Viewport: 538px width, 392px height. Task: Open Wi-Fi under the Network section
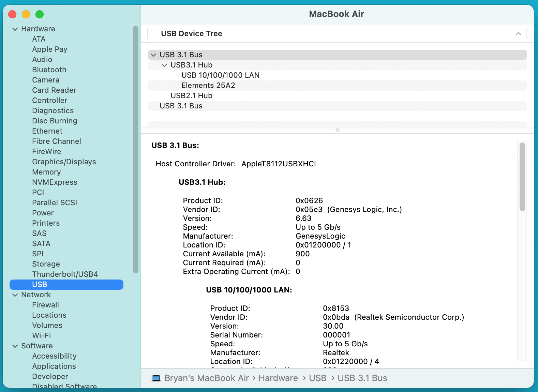[x=41, y=336]
